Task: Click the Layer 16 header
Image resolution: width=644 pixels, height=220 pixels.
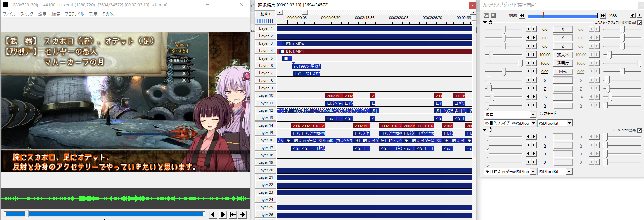Action: click(266, 140)
